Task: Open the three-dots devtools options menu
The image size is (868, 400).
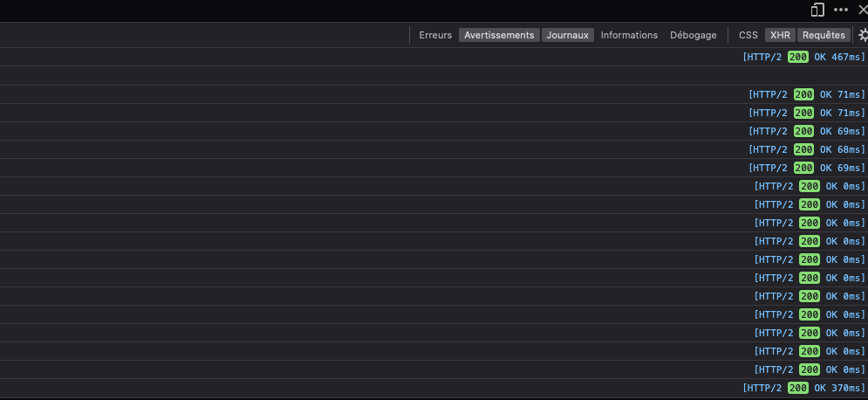Action: pyautogui.click(x=841, y=10)
